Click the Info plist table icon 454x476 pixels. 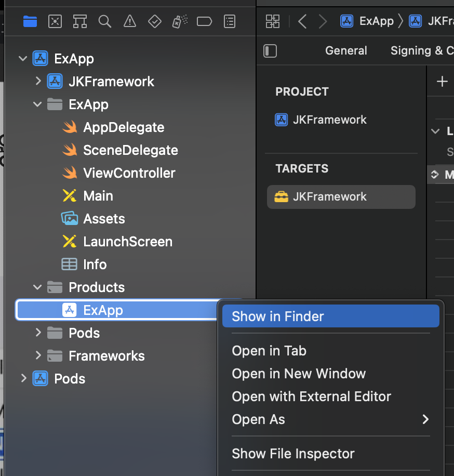point(69,264)
